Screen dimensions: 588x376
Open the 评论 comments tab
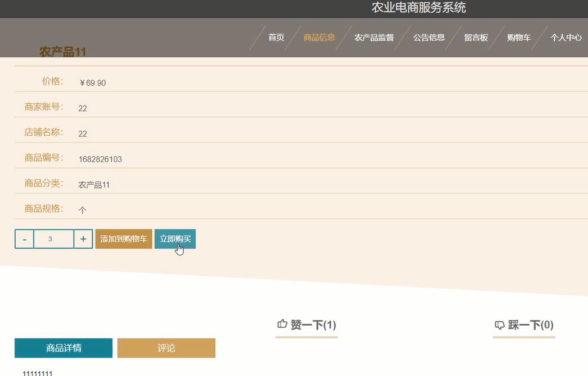[x=166, y=348]
